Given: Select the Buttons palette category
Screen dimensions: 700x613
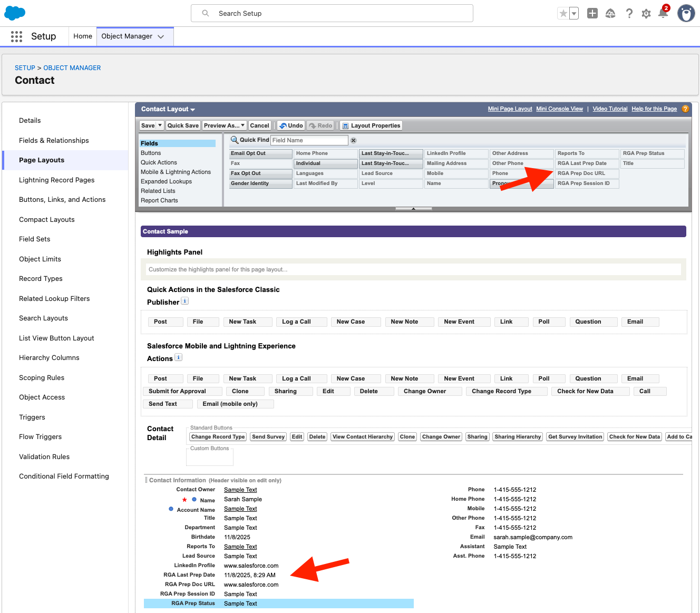Looking at the screenshot, I should click(151, 153).
